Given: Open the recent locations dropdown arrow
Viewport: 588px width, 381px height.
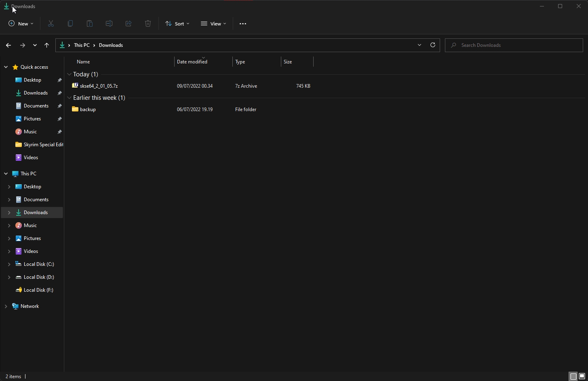Looking at the screenshot, I should (35, 45).
